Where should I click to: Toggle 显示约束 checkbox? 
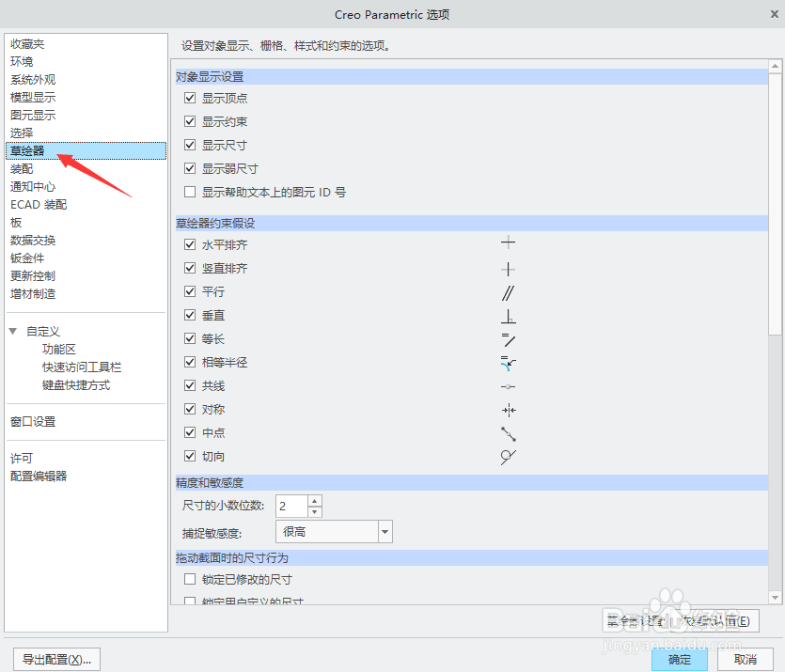click(190, 121)
